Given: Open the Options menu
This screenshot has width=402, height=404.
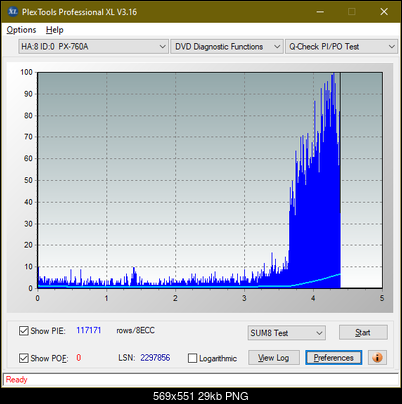Looking at the screenshot, I should coord(21,30).
